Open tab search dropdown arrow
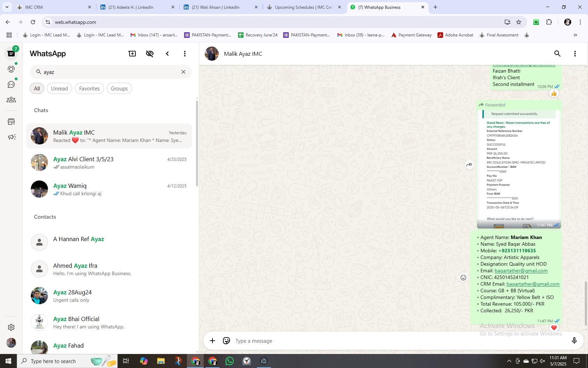The width and height of the screenshot is (588, 368). [x=7, y=7]
